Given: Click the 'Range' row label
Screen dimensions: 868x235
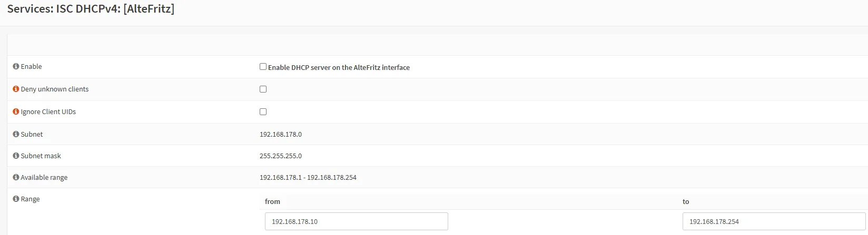Looking at the screenshot, I should point(30,199).
